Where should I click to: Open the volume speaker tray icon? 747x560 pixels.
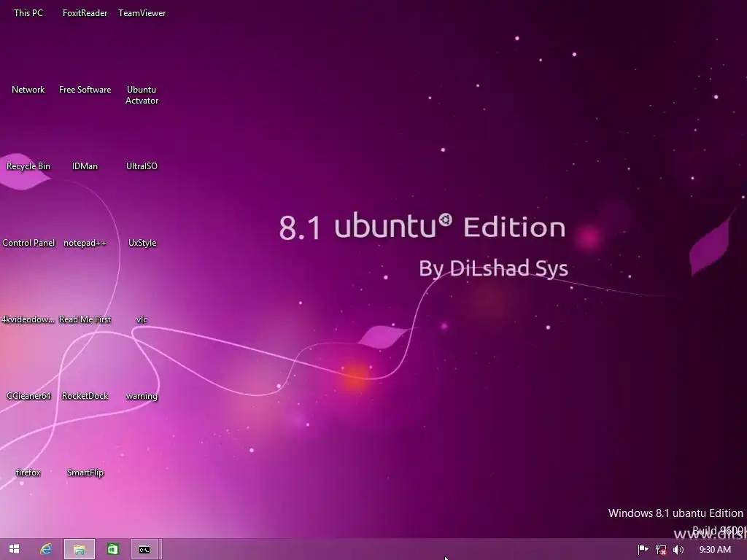pos(678,550)
